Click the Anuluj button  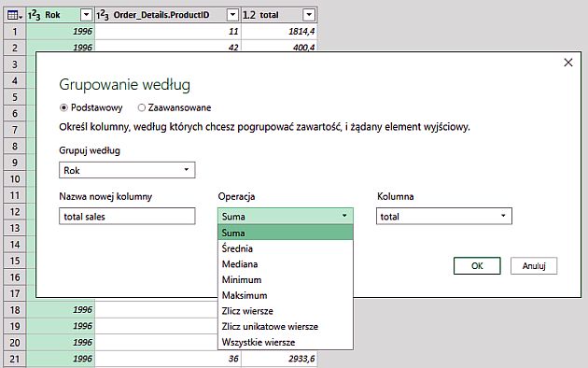[534, 265]
